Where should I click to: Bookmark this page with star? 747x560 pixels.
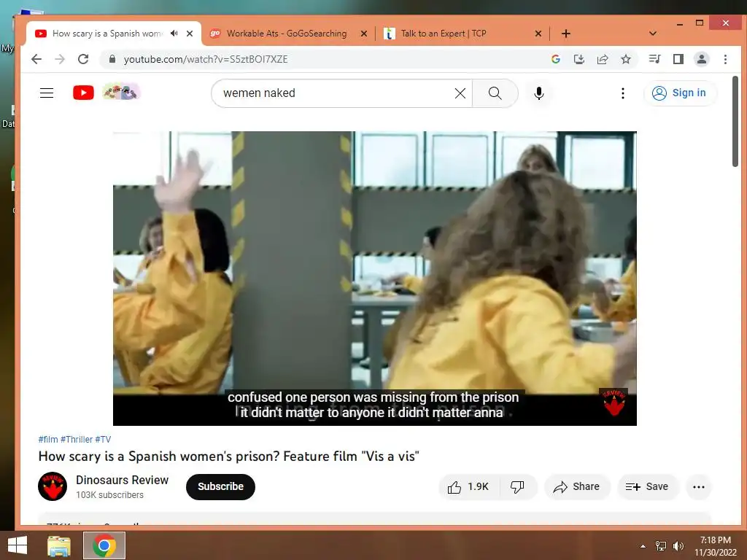626,59
